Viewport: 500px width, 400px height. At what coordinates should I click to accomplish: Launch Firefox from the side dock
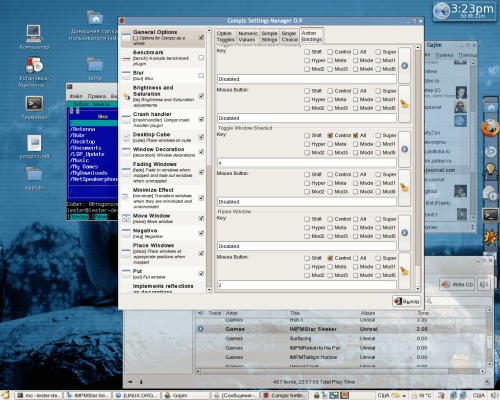pyautogui.click(x=490, y=128)
